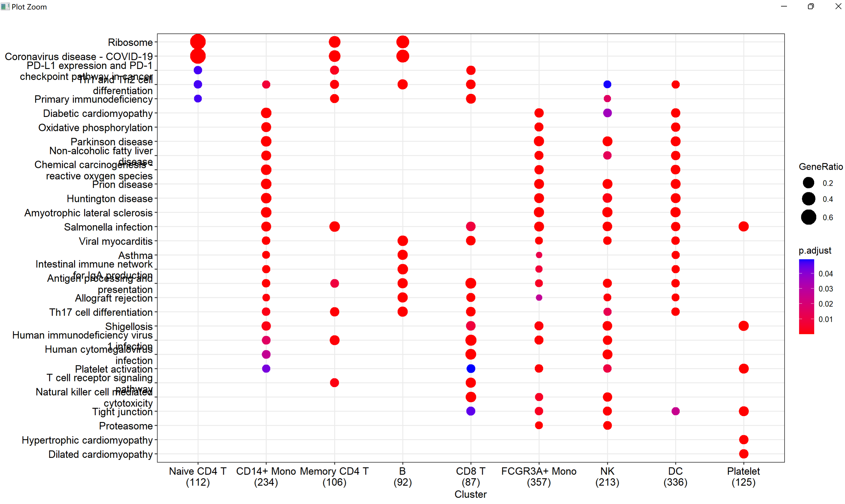Click the 'p.adjust' legend title
Image resolution: width=845 pixels, height=504 pixels.
pos(815,251)
